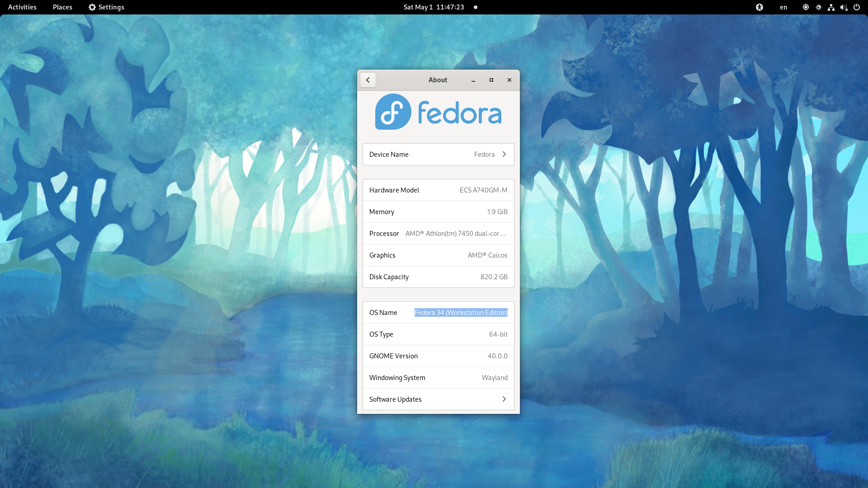
Task: Click the back arrow icon
Action: [x=368, y=80]
